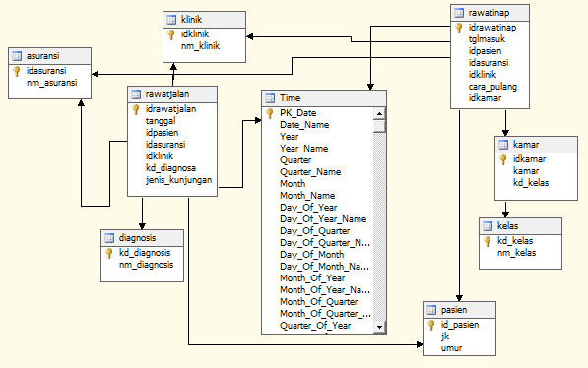Click the key icon beside kd_diagnosis
588x368 pixels.
(109, 253)
